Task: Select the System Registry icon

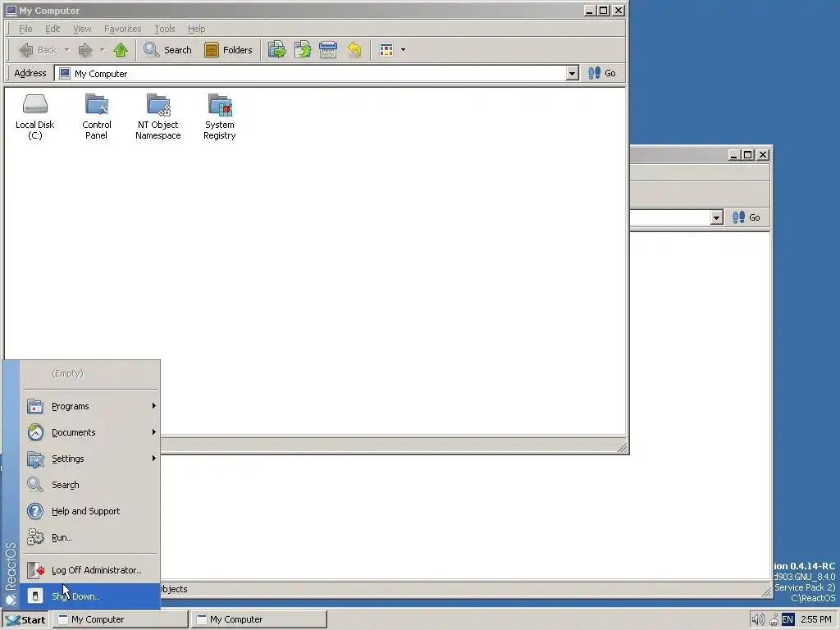Action: pos(220,116)
